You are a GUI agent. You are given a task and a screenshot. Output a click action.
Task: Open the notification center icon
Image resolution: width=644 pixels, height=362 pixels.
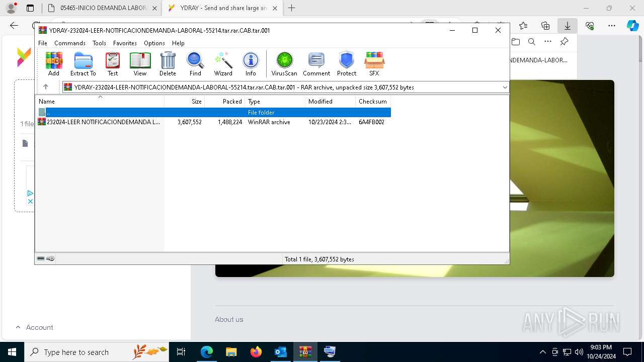[x=627, y=352]
